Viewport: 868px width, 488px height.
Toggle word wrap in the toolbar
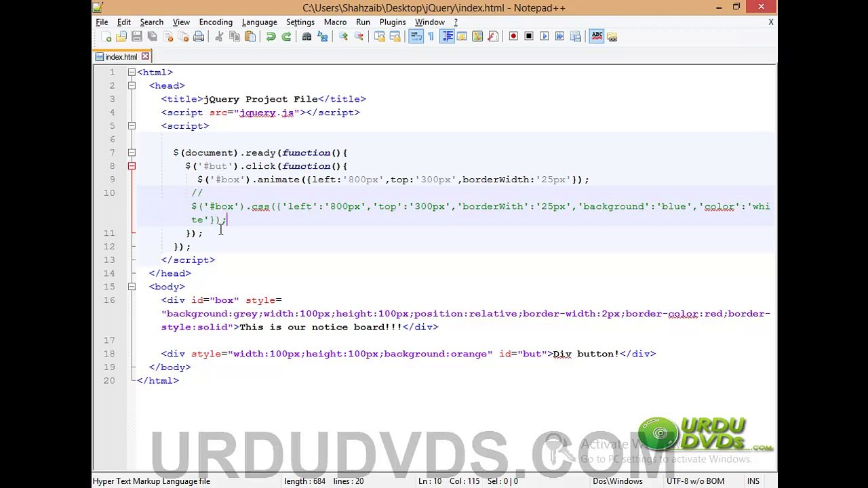coord(416,37)
